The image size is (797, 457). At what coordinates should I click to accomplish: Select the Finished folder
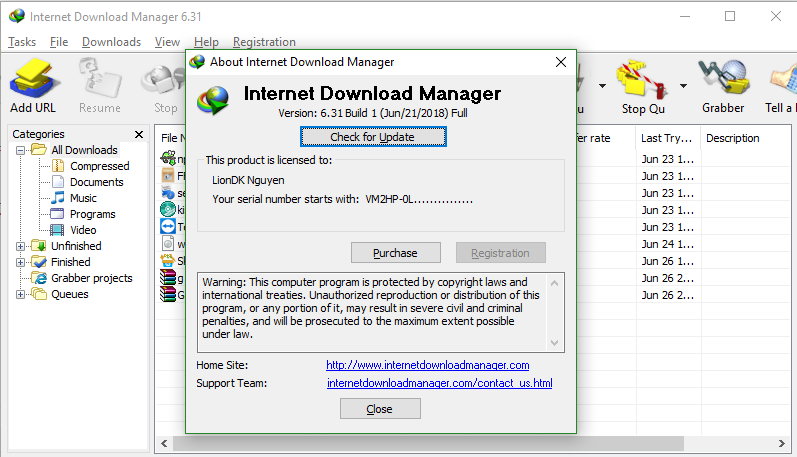coord(71,262)
